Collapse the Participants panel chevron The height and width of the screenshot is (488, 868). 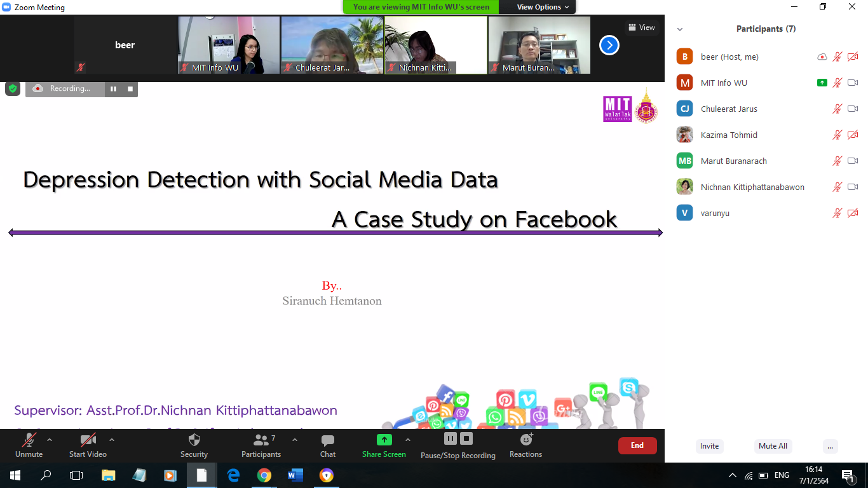coord(680,29)
